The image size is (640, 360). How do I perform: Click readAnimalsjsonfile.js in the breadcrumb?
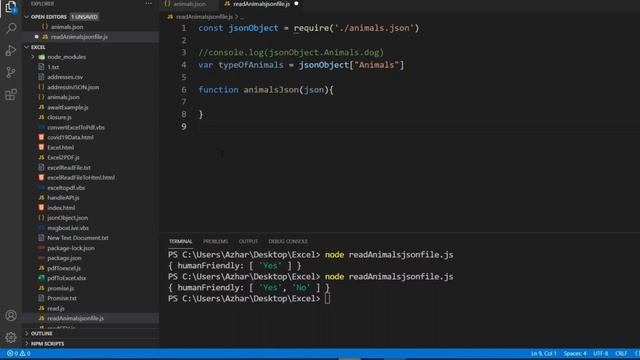point(204,17)
